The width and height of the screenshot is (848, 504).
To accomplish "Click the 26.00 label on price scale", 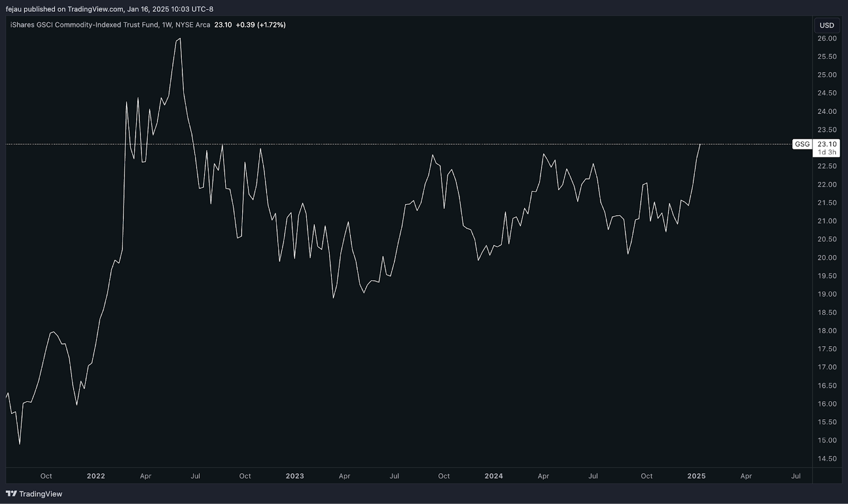I will 827,39.
